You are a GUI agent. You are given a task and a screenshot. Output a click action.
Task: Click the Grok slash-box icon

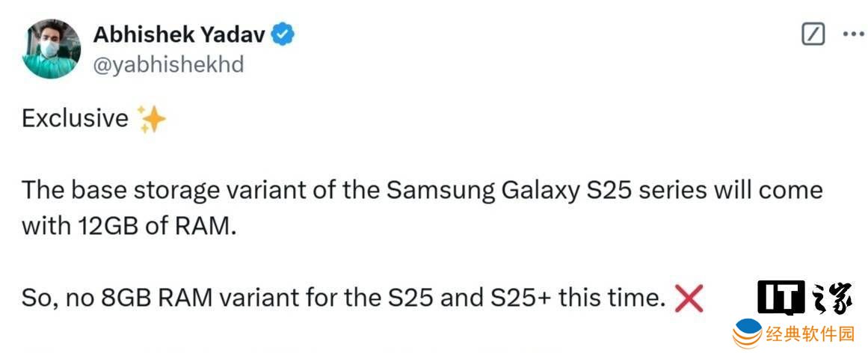click(x=813, y=34)
